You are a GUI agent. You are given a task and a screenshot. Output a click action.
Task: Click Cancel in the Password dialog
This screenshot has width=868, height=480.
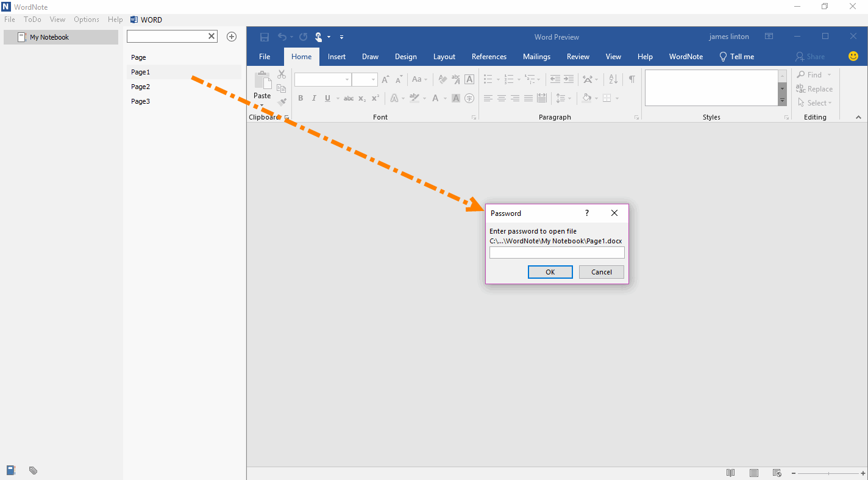601,272
